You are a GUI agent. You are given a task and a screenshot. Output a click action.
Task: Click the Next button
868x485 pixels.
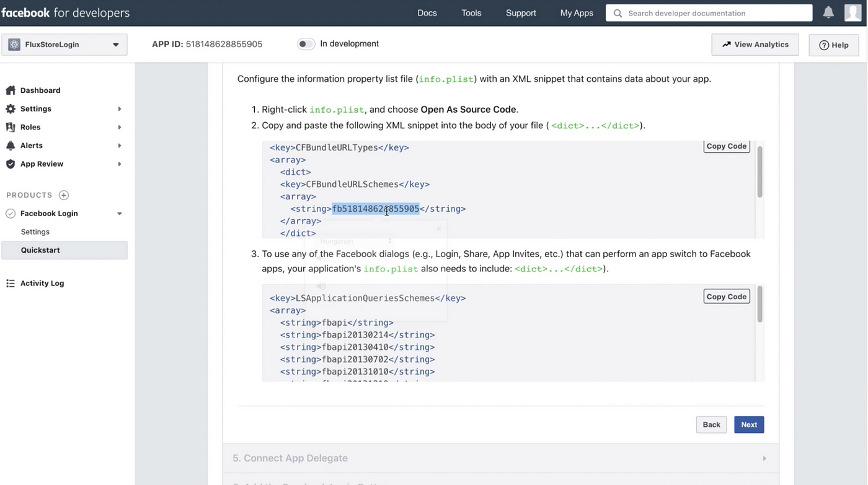(749, 424)
